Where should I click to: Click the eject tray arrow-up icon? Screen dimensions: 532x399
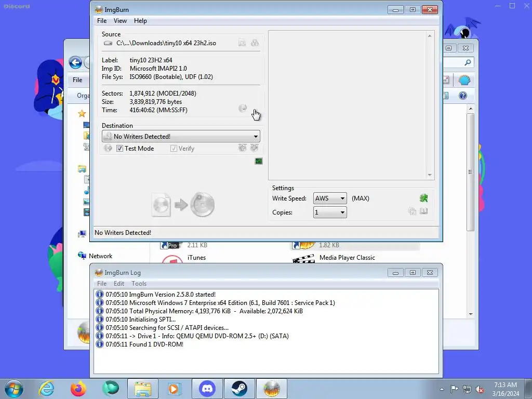(242, 148)
